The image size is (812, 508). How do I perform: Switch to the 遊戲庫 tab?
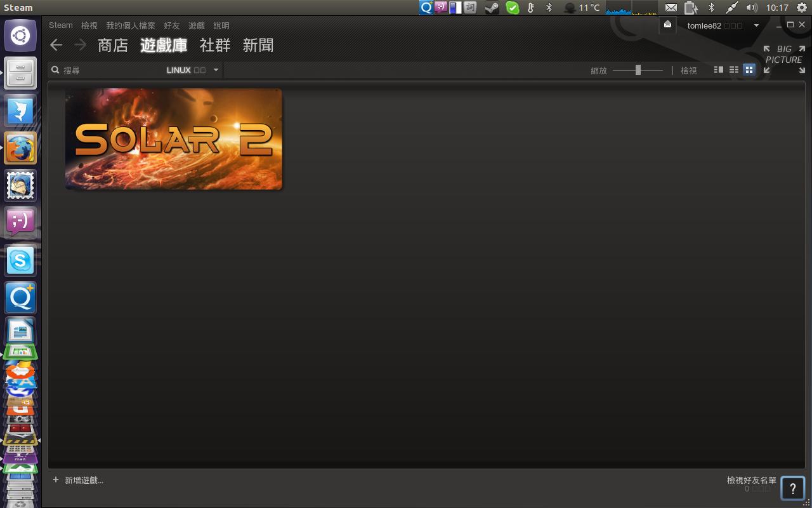164,45
